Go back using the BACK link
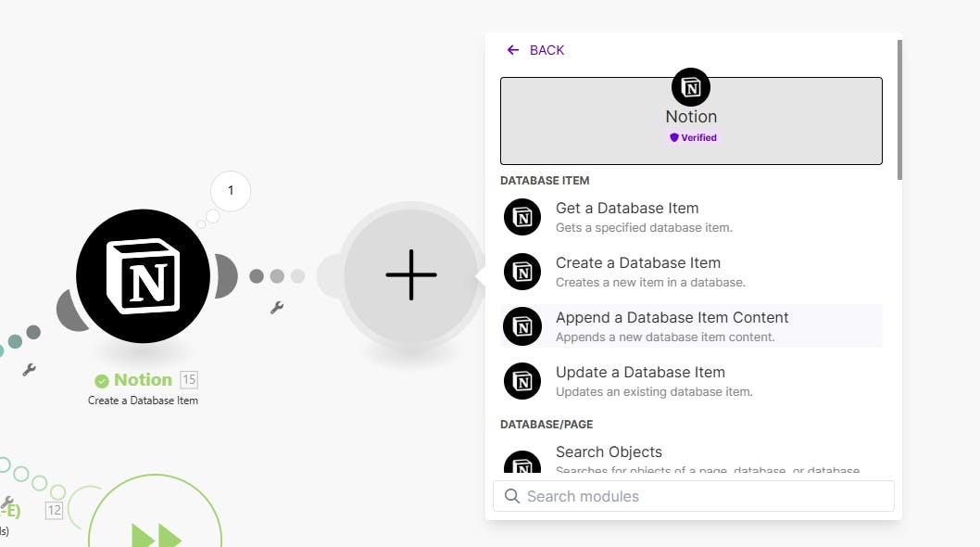 coord(535,50)
